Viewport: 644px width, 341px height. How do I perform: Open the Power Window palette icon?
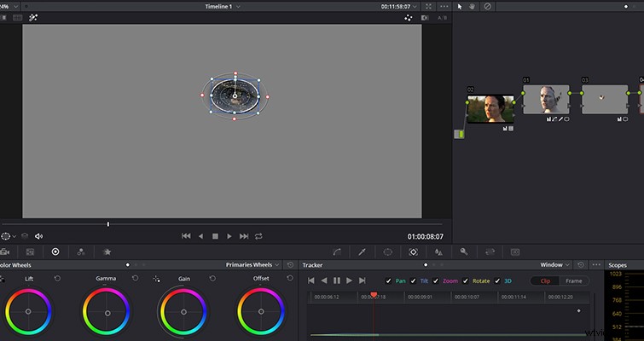coord(388,252)
